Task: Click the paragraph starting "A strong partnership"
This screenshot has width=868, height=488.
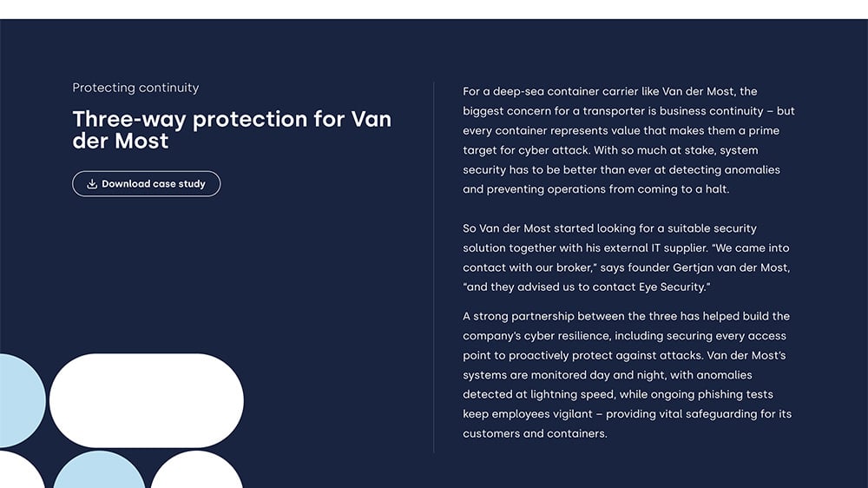Action: point(628,375)
